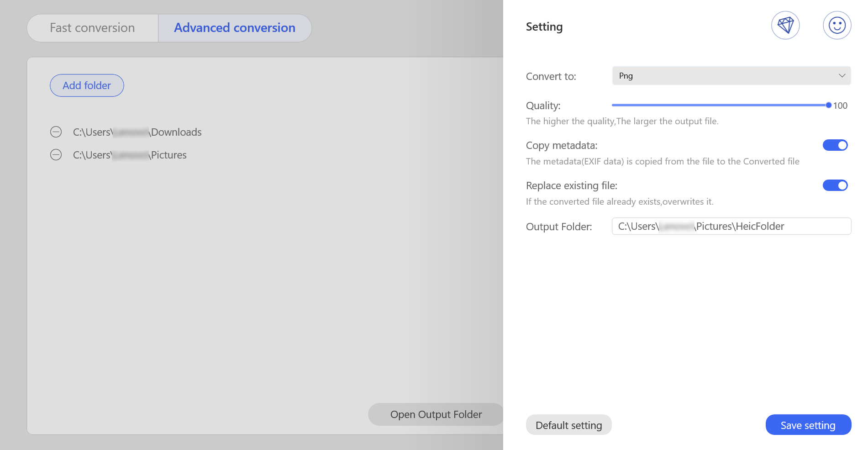868x450 pixels.
Task: Switch to the Fast conversion tab
Action: pos(93,28)
